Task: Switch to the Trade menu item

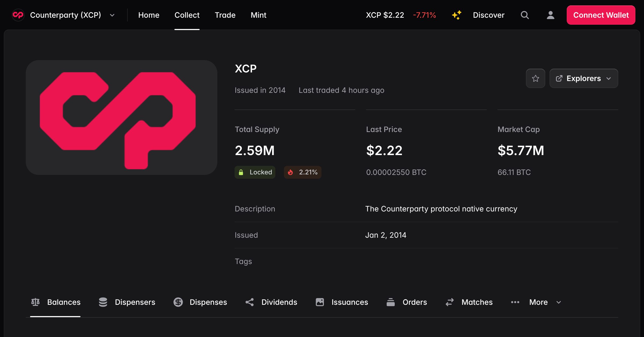Action: tap(225, 15)
